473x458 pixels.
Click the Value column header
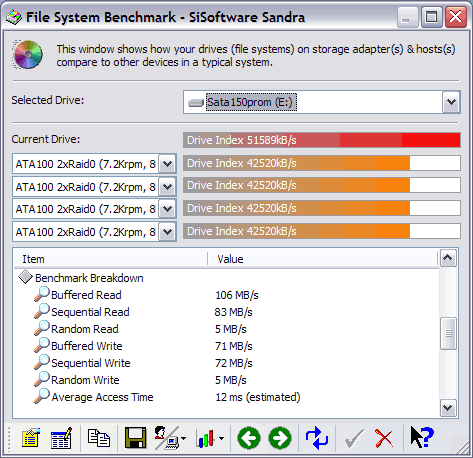coord(322,259)
